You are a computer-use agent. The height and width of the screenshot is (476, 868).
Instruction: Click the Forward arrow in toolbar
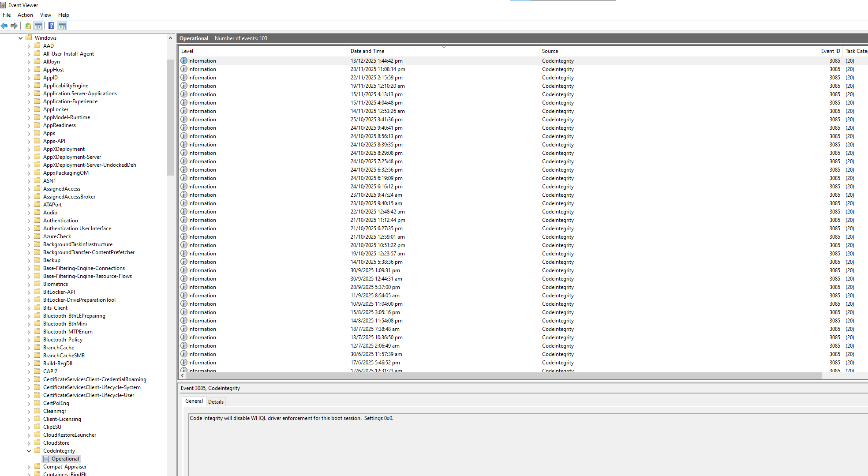click(x=14, y=26)
